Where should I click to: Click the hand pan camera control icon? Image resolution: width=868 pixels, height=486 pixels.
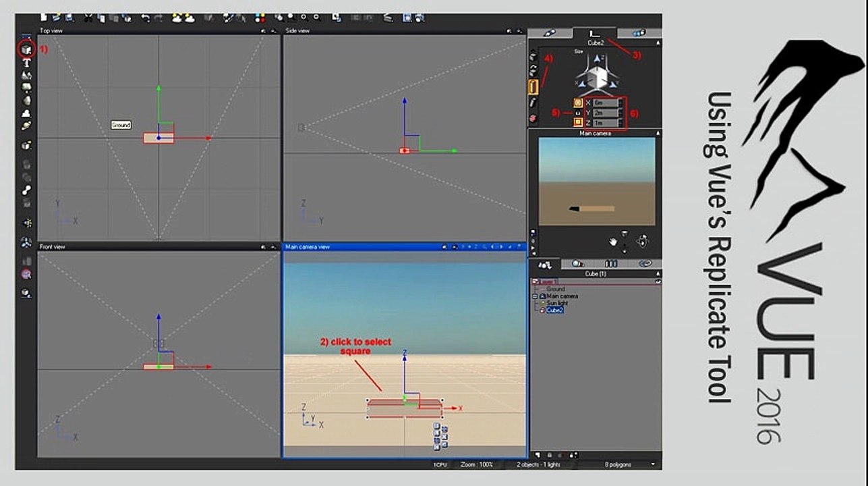(x=613, y=240)
